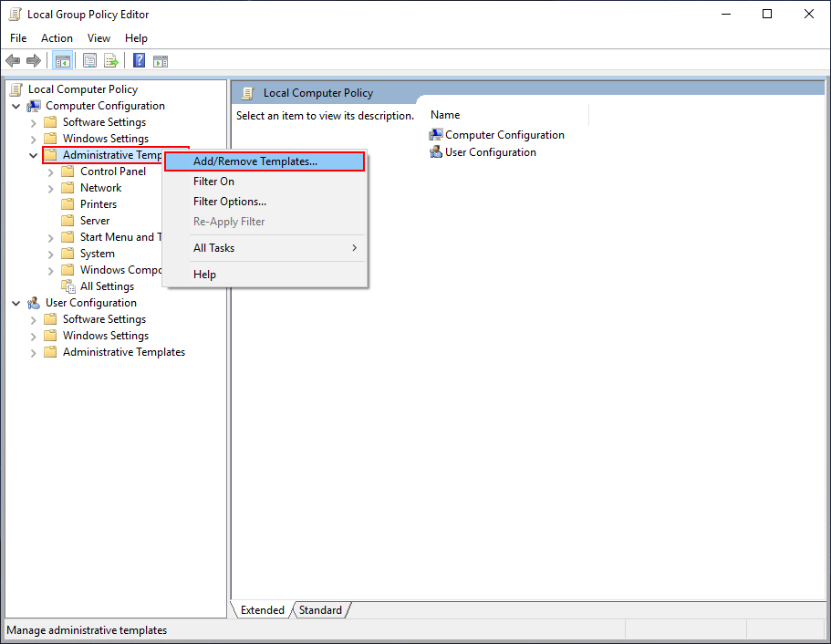Click Windows Settings folder icon under User Configuration

click(50, 336)
